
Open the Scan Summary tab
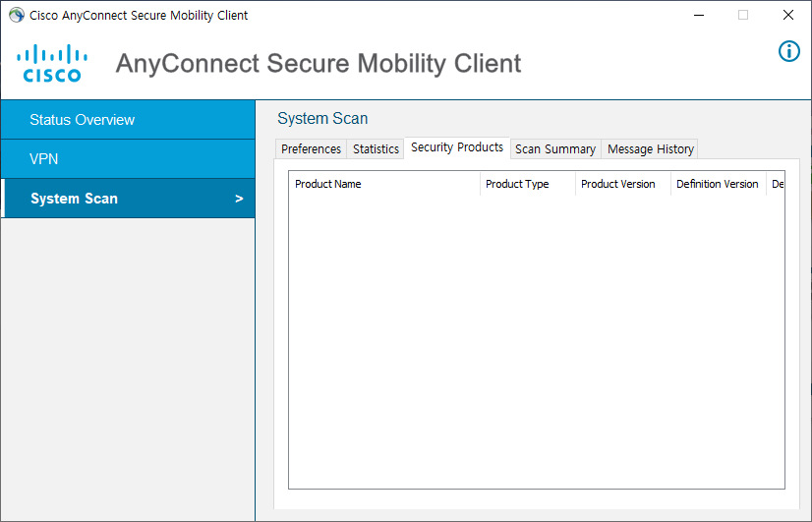[x=555, y=149]
